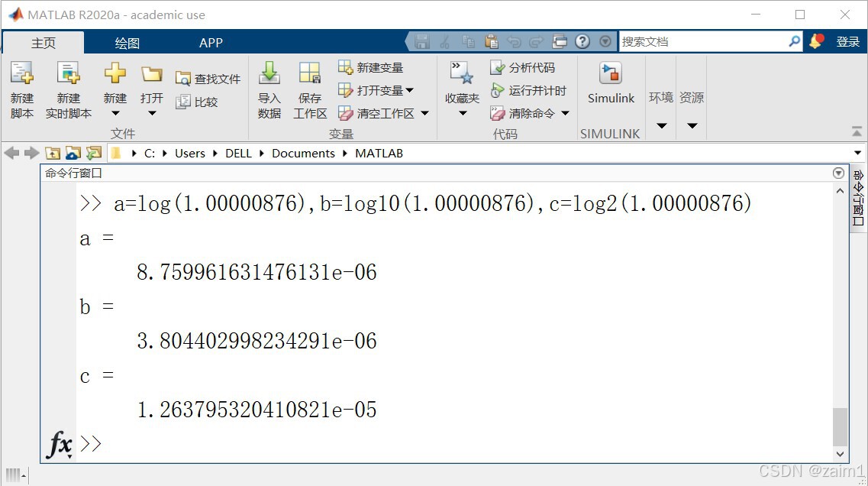Viewport: 868px width, 486px height.
Task: Click the copy icon in quick access bar
Action: tap(468, 41)
